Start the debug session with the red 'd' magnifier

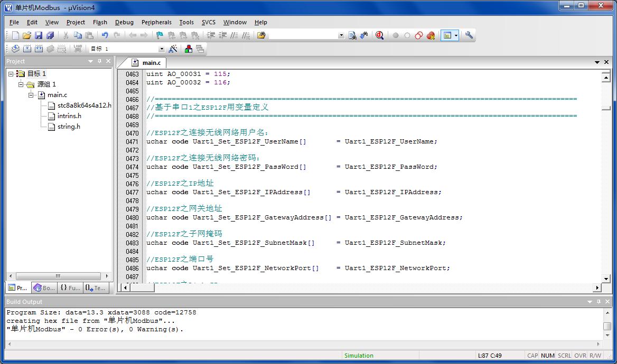click(x=379, y=35)
